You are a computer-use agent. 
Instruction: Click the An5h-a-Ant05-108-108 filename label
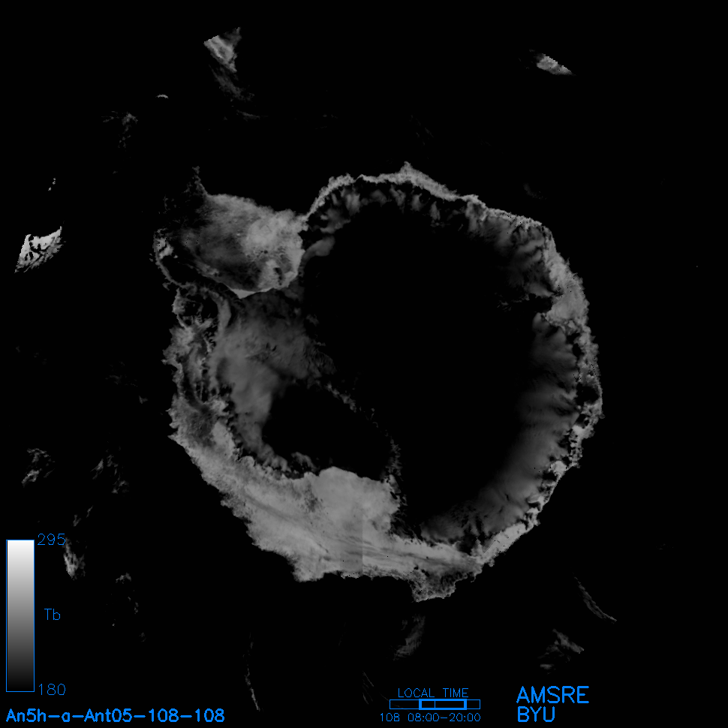115,715
